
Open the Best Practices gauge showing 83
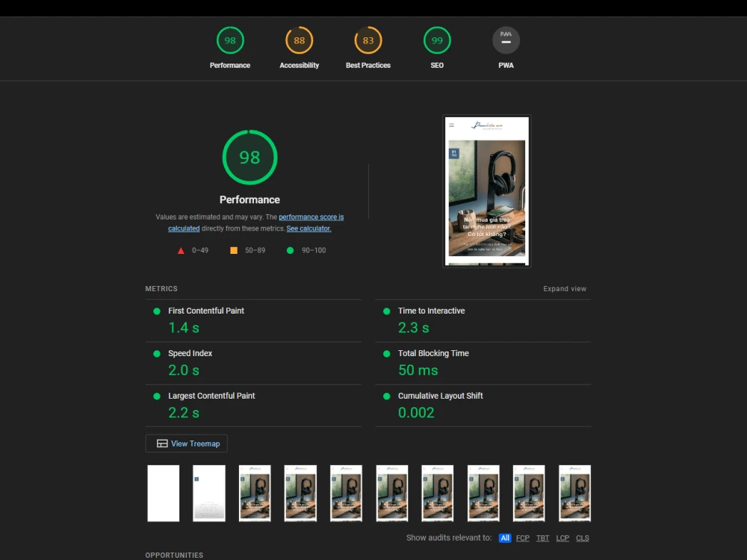tap(368, 40)
